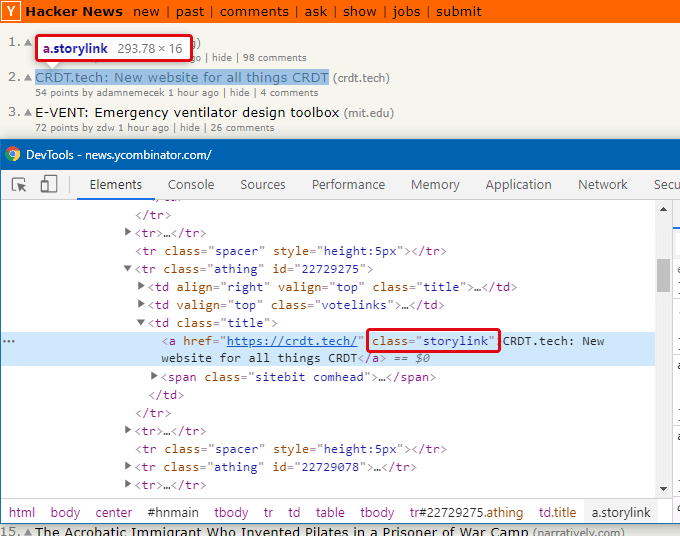The image size is (680, 536).
Task: Open the 'ask' link in header
Action: pos(316,12)
